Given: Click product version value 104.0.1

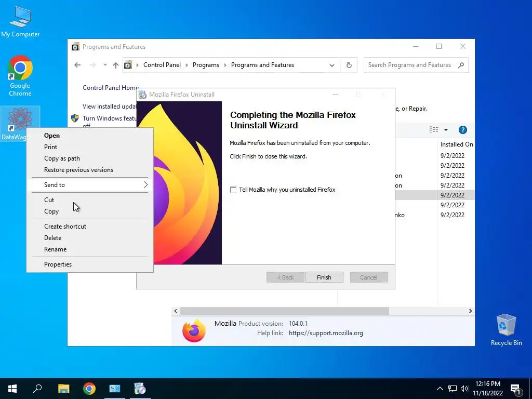Looking at the screenshot, I should [x=298, y=323].
